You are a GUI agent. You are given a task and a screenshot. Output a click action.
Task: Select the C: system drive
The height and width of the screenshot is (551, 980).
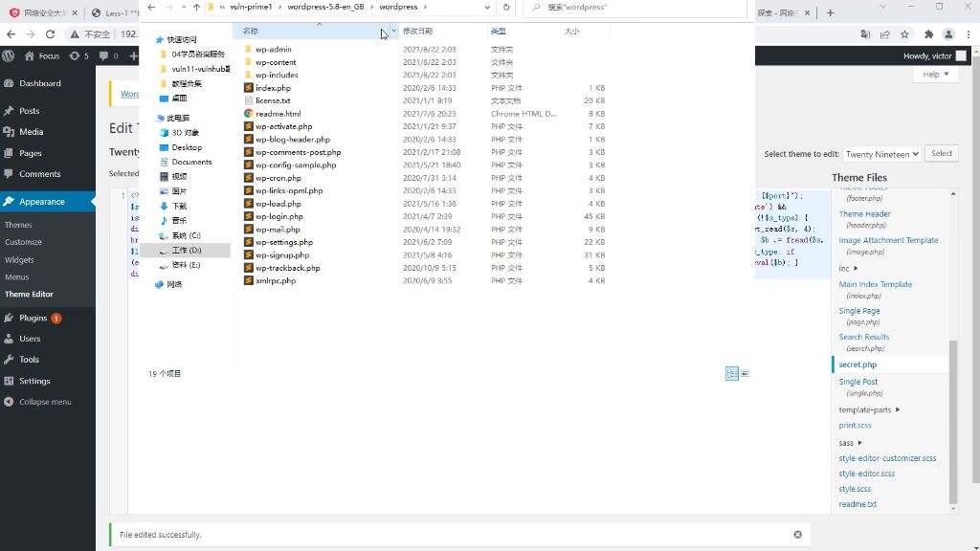pos(186,235)
